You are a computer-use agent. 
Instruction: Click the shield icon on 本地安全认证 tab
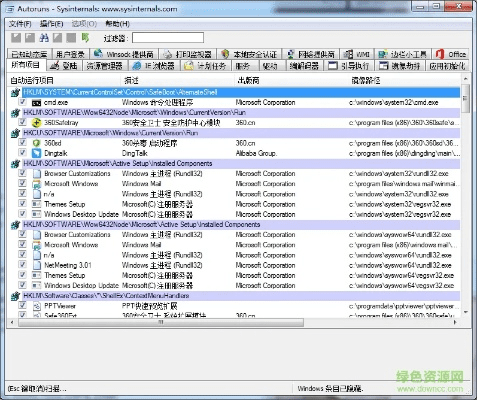coord(225,54)
